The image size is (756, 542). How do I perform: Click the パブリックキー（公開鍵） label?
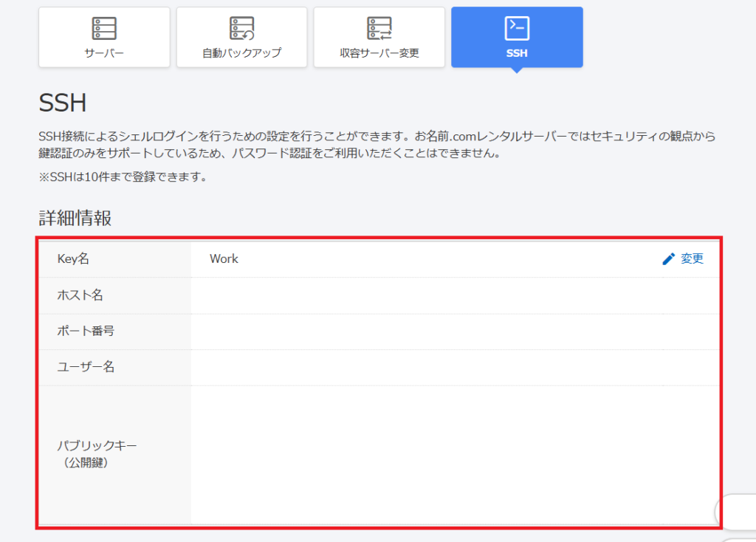(97, 453)
